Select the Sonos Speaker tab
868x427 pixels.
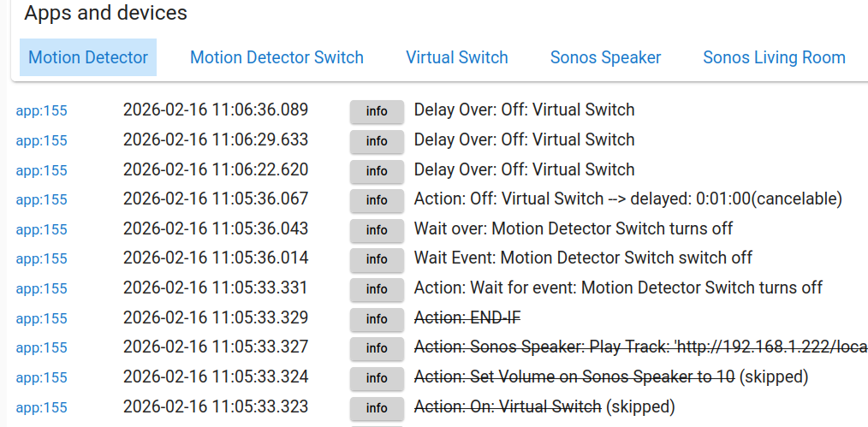point(605,58)
